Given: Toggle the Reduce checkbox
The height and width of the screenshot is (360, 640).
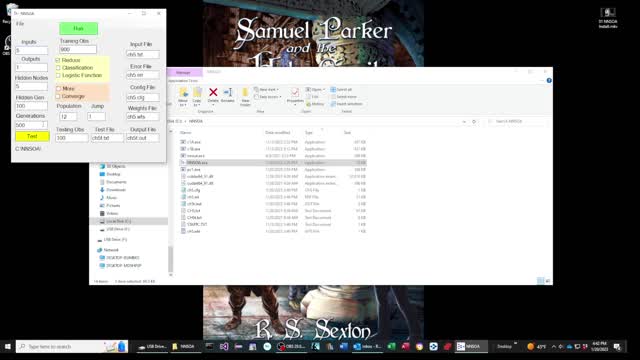Looking at the screenshot, I should [x=58, y=60].
